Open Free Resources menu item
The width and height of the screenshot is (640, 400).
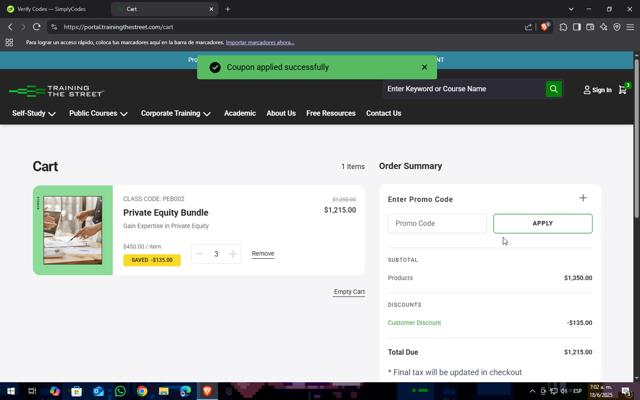pyautogui.click(x=331, y=113)
